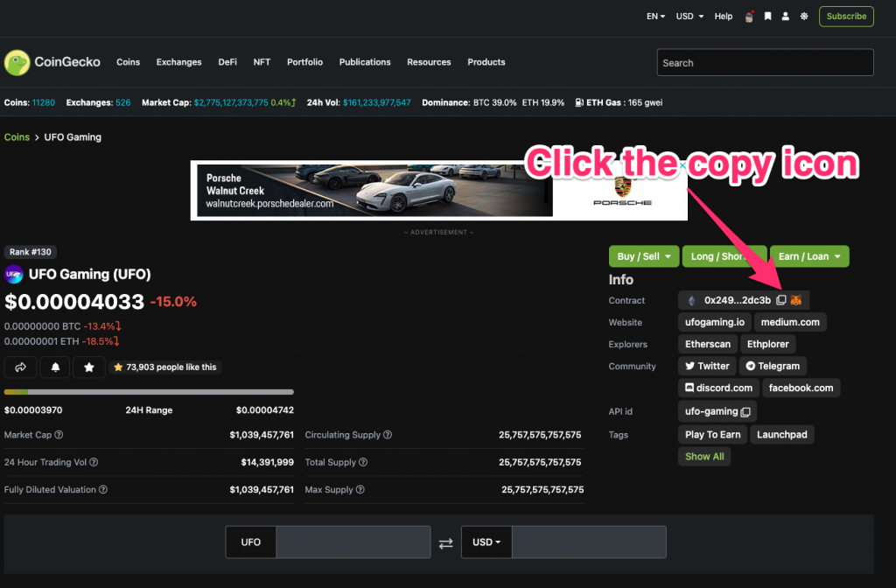Click the UFO Gaming coin logo
The width and height of the screenshot is (896, 588).
coord(14,274)
